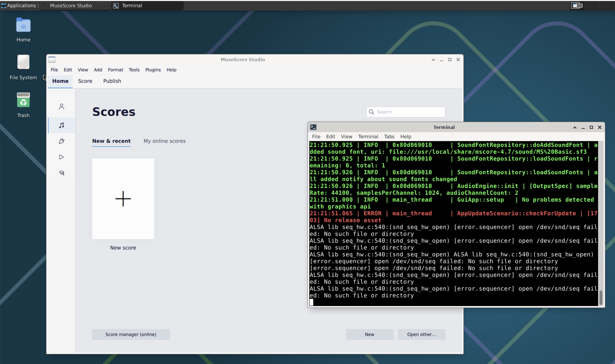Open the account page via person icon
This screenshot has height=364, width=615.
click(62, 107)
